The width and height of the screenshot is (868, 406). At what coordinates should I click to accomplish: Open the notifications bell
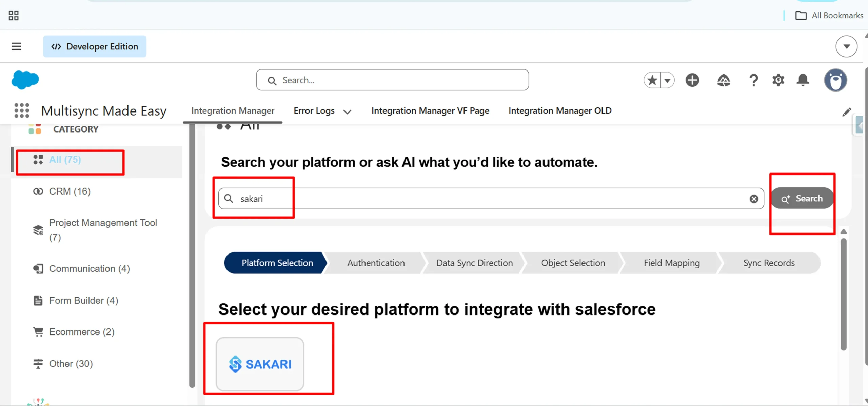(x=803, y=80)
